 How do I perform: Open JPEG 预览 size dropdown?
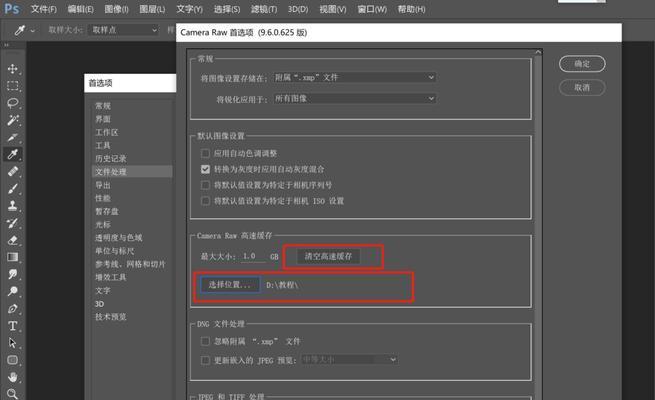(349, 359)
